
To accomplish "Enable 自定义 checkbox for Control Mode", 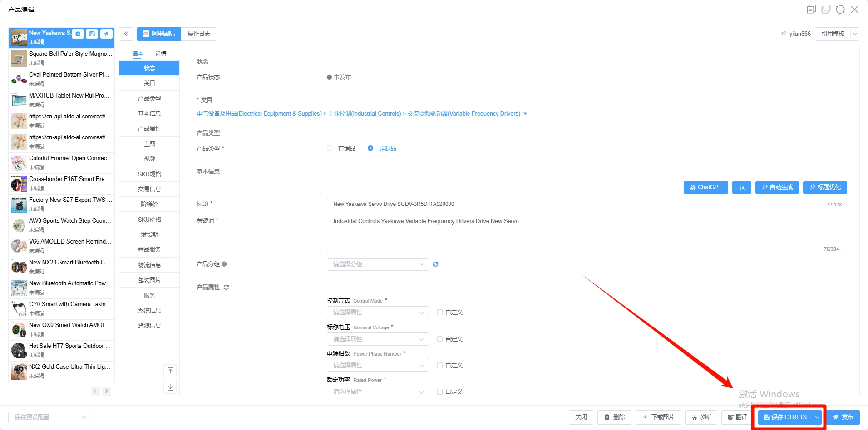I will point(440,313).
